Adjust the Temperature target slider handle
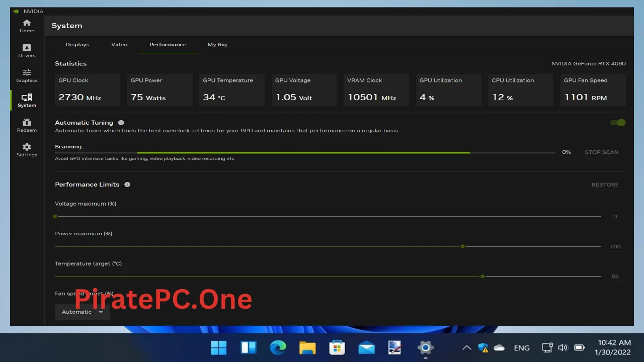Screen dimensions: 644x362 click(x=482, y=277)
